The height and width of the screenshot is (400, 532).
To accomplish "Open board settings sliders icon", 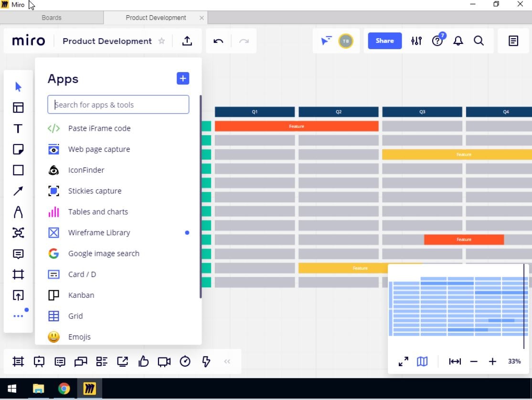I will coord(416,41).
